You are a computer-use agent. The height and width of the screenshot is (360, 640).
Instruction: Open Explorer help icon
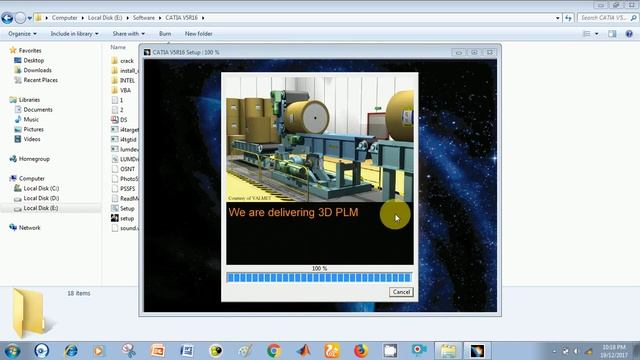point(629,34)
